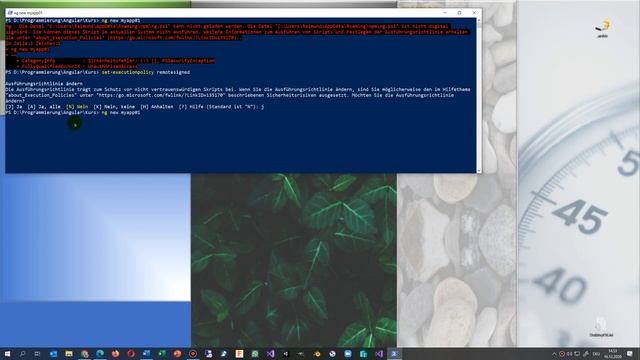Open File Explorer from the taskbar

pos(69,353)
